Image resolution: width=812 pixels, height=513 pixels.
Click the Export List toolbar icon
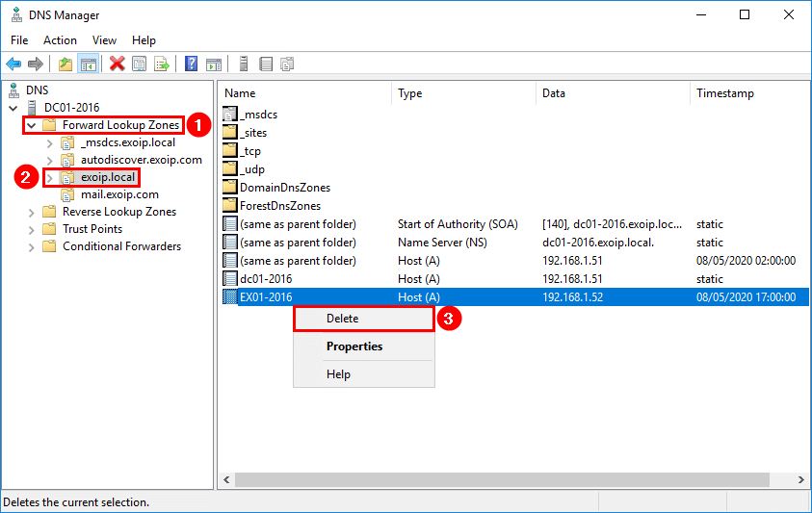pyautogui.click(x=162, y=64)
